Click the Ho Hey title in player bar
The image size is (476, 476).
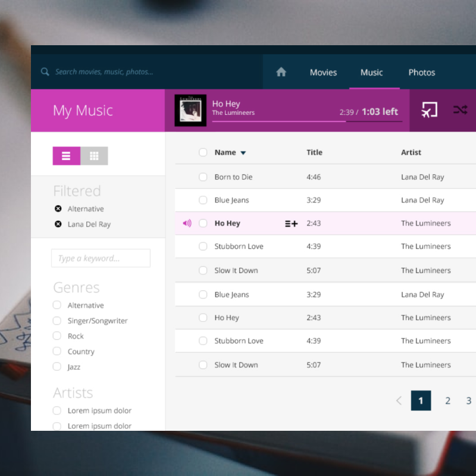coord(226,104)
